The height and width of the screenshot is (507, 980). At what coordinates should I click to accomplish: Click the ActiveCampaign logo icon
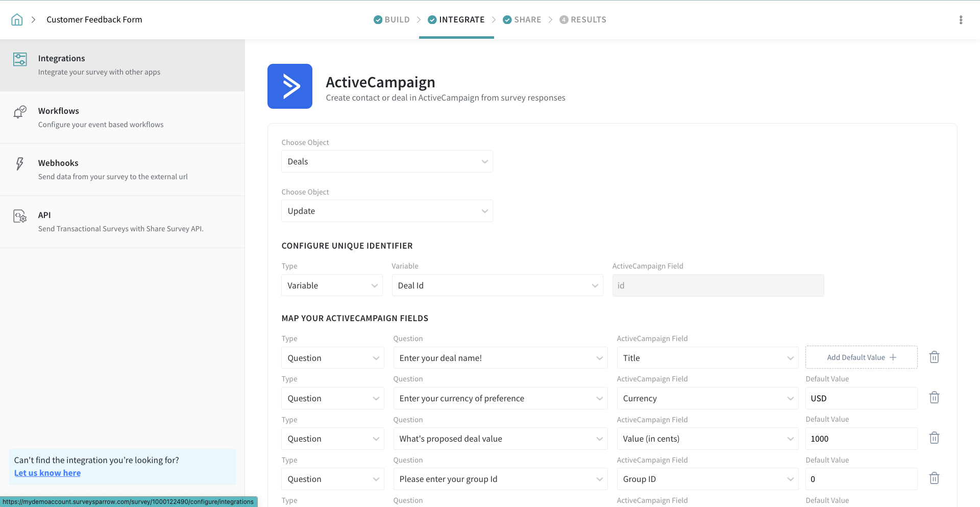[289, 86]
